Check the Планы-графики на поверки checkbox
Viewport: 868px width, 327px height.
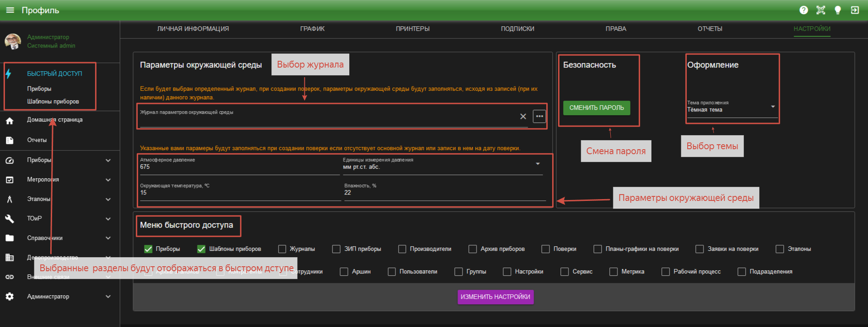[x=598, y=249]
